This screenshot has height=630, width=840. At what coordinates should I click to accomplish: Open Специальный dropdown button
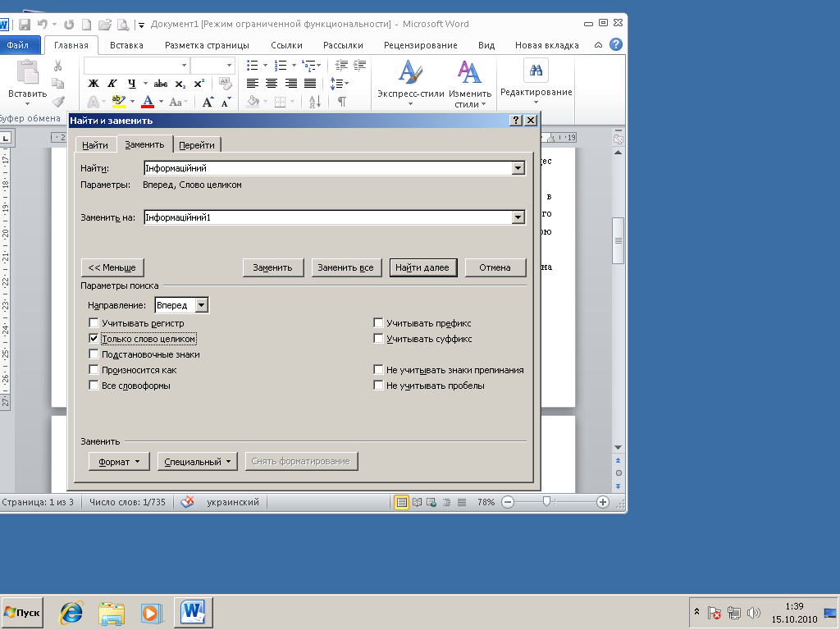[x=197, y=461]
